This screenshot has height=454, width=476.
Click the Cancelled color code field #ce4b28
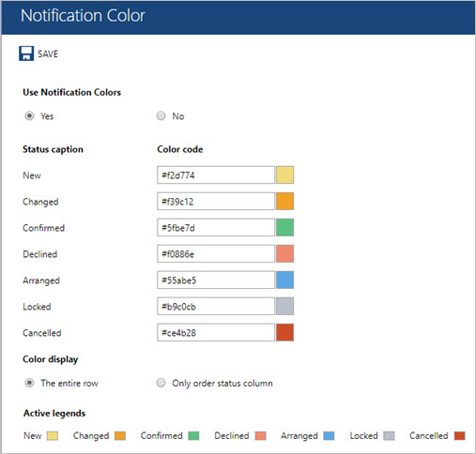click(216, 332)
